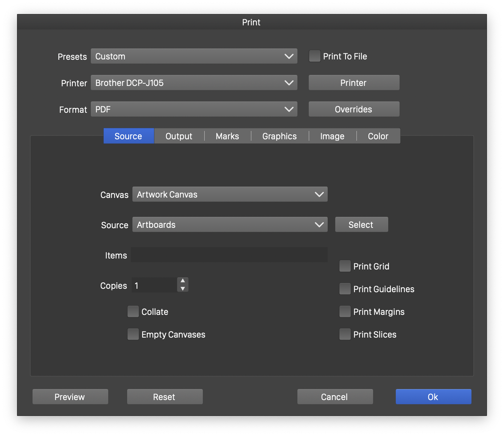Expand the Printer selection dropdown
504x436 pixels.
(194, 83)
